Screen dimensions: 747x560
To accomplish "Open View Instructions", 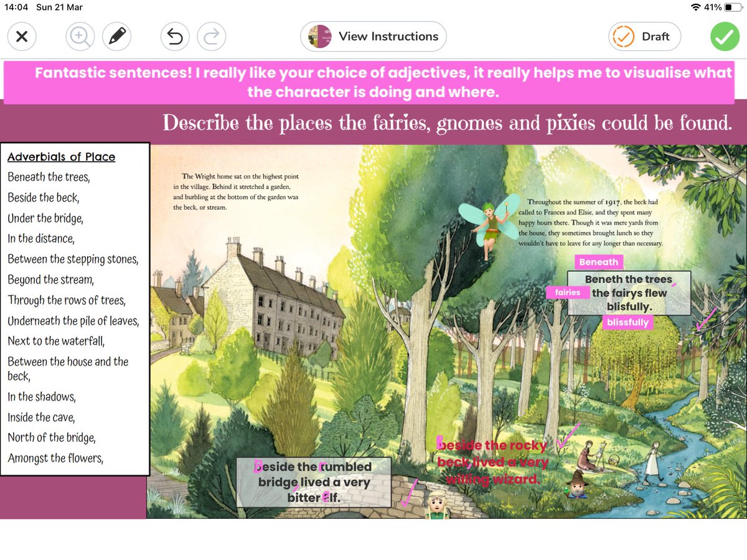I will pyautogui.click(x=374, y=36).
